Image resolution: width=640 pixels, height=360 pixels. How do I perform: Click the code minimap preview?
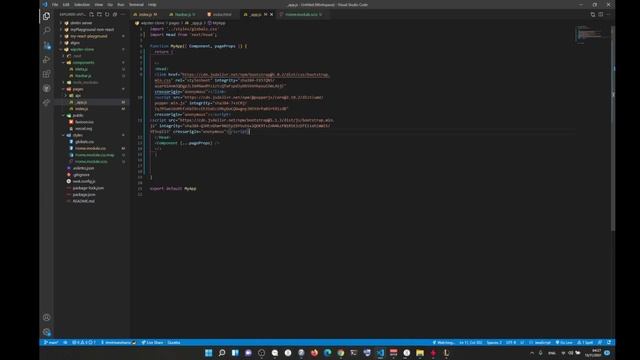[591, 34]
